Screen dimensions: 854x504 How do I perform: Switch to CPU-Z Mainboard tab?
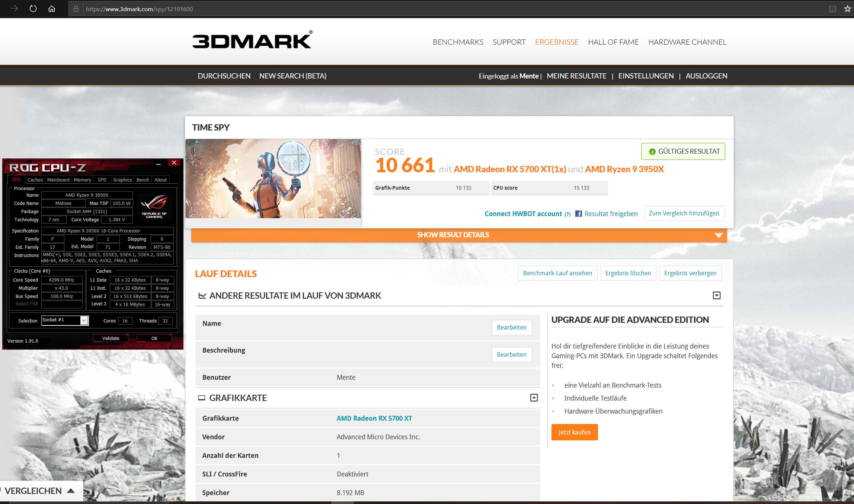tap(58, 180)
